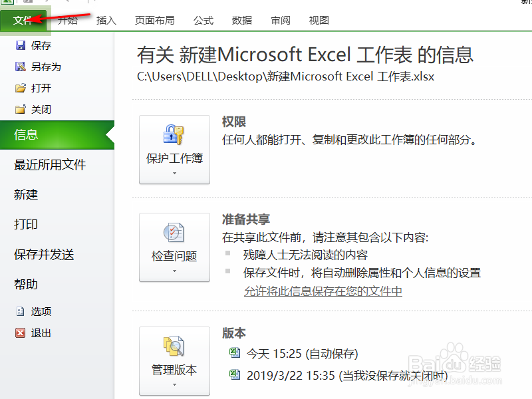This screenshot has width=532, height=399.
Task: Select 信息 in the backstage menu
Action: point(57,135)
